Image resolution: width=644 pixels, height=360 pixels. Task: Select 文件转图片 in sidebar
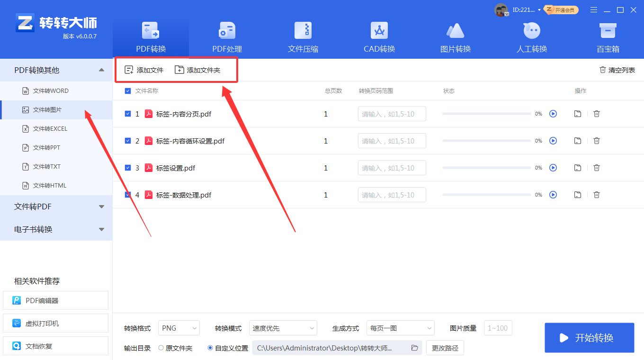point(56,110)
